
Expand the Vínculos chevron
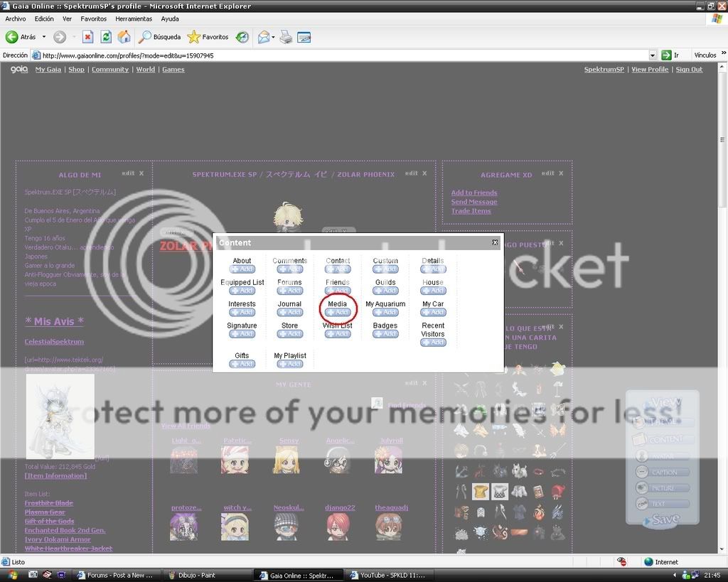724,54
